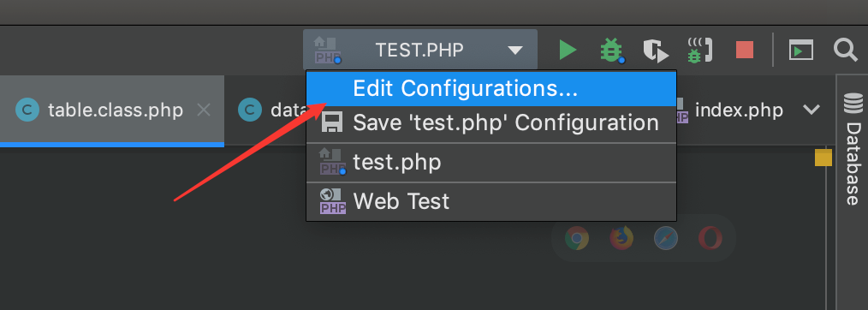Show hidden editor tabs chevron

pos(812,110)
